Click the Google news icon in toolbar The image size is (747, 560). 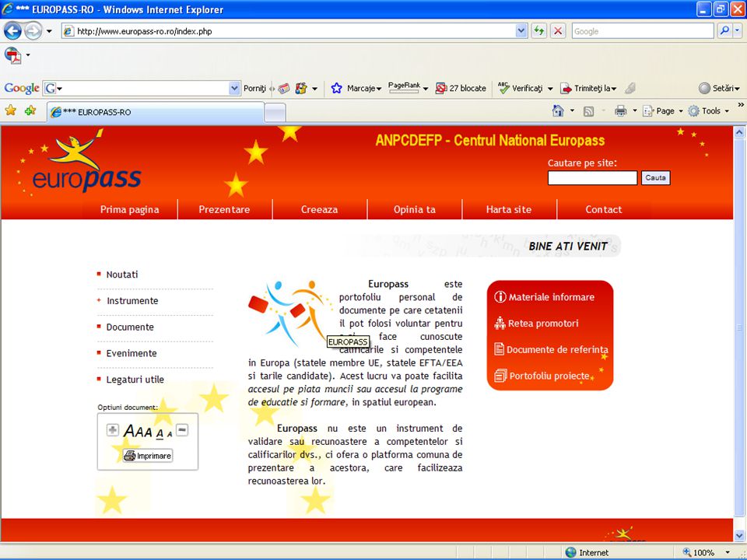284,88
